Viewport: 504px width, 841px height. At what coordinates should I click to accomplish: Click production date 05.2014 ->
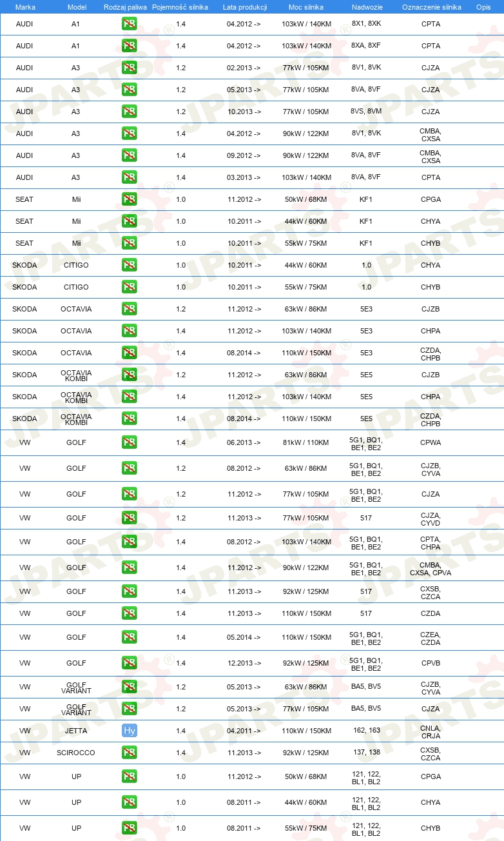244,637
